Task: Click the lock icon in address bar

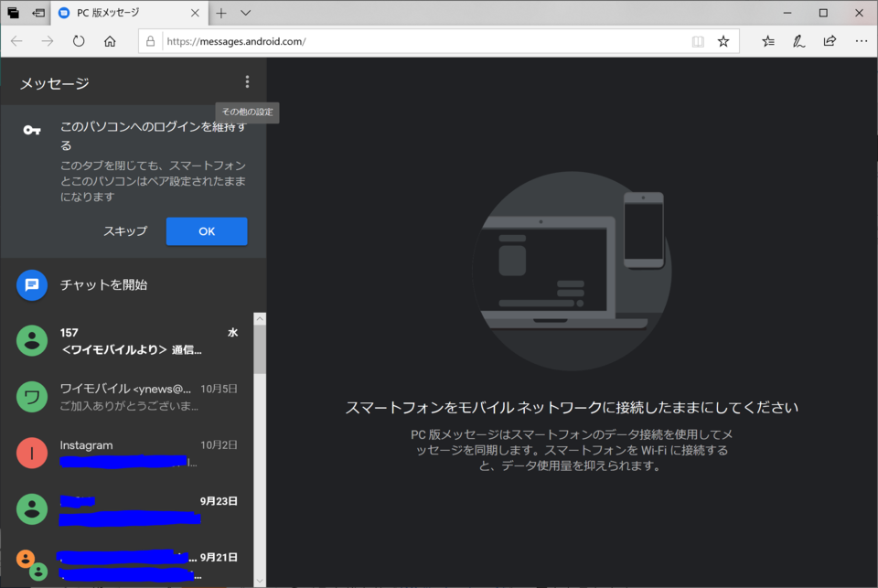Action: [150, 41]
